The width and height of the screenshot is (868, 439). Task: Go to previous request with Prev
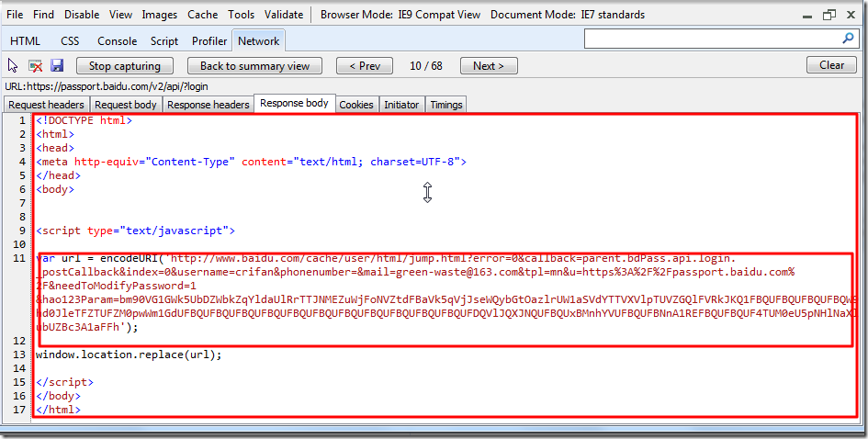(x=365, y=66)
